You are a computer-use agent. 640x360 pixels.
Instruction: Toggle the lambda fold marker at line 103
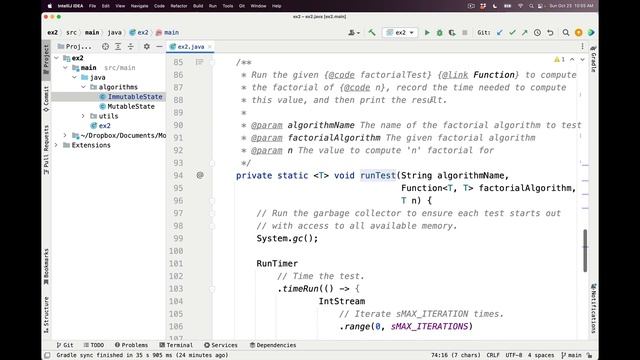coord(212,289)
